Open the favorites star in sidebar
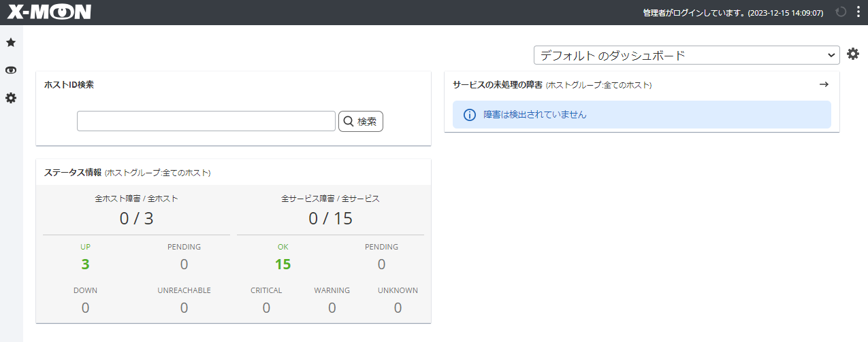 click(11, 43)
